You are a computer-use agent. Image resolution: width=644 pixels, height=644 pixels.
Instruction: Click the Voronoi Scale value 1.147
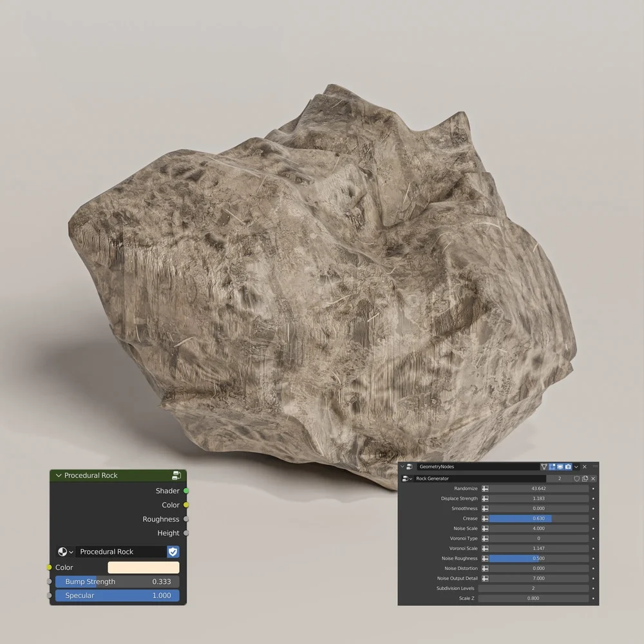(538, 548)
